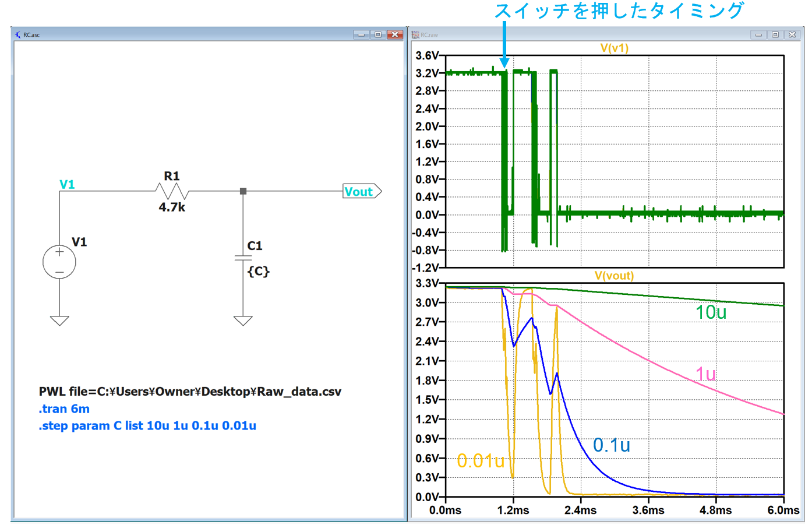Click the cyan V1 net label
Screen dimensions: 812x528
click(67, 185)
